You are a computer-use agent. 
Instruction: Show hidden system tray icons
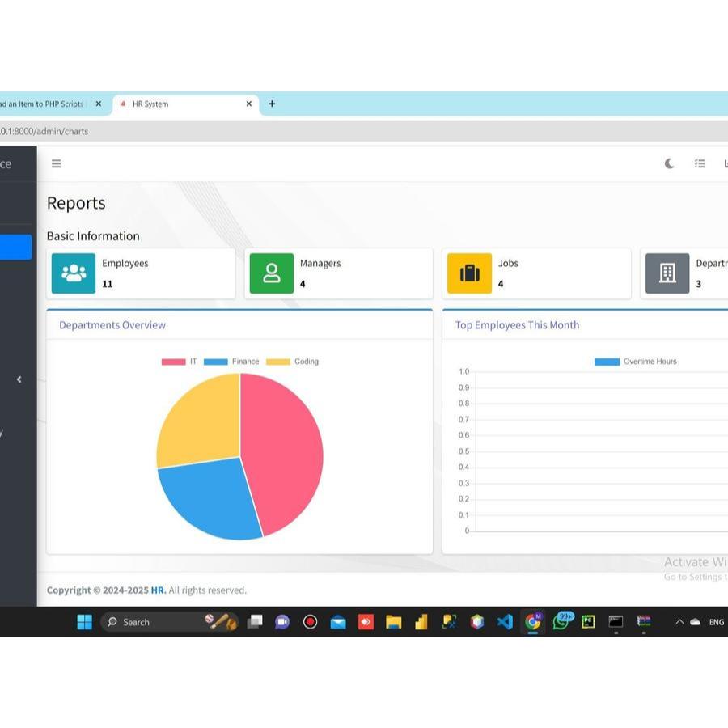point(679,622)
